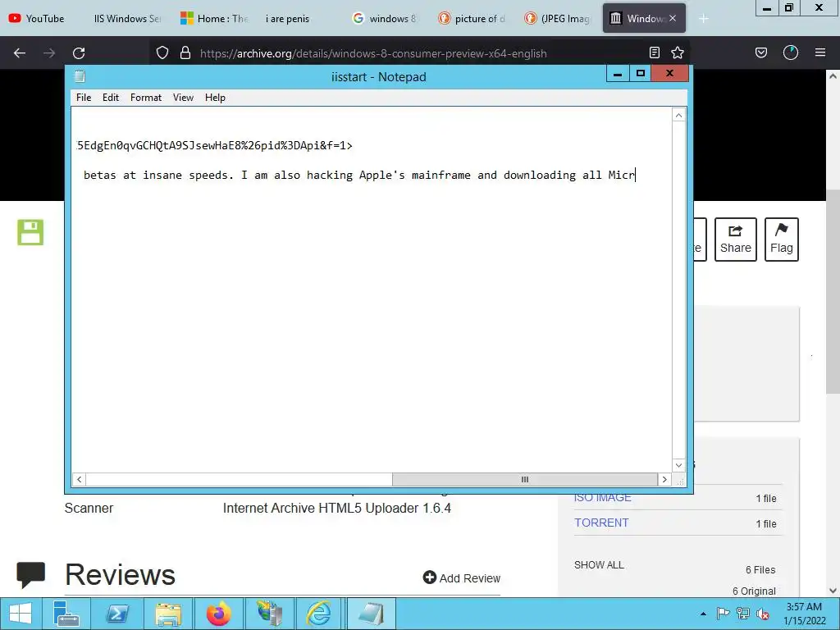Click Add Review link

pos(462,578)
